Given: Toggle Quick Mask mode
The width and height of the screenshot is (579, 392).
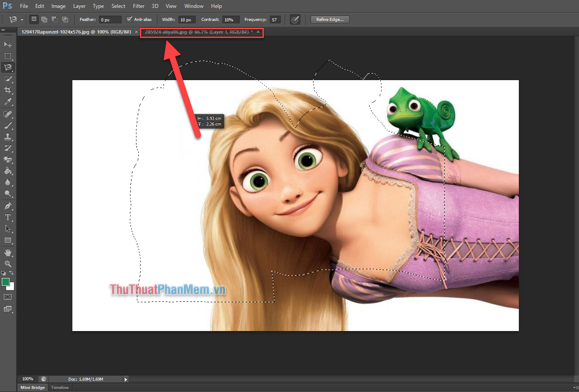Looking at the screenshot, I should (8, 297).
